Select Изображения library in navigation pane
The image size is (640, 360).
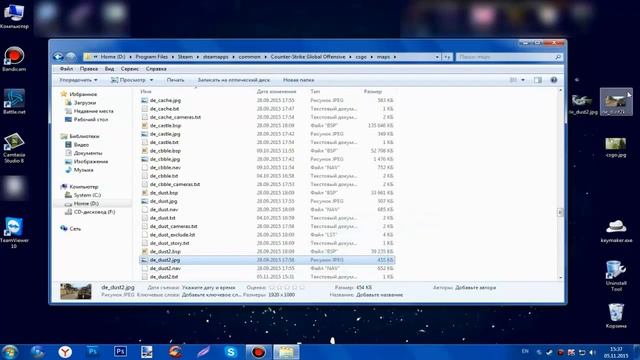(91, 162)
